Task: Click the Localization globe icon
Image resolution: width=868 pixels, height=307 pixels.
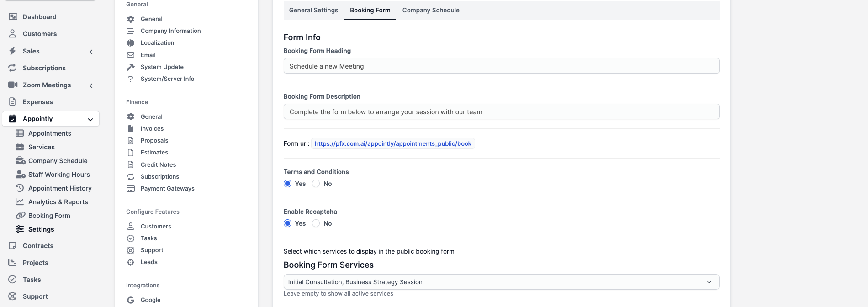Action: tap(131, 43)
